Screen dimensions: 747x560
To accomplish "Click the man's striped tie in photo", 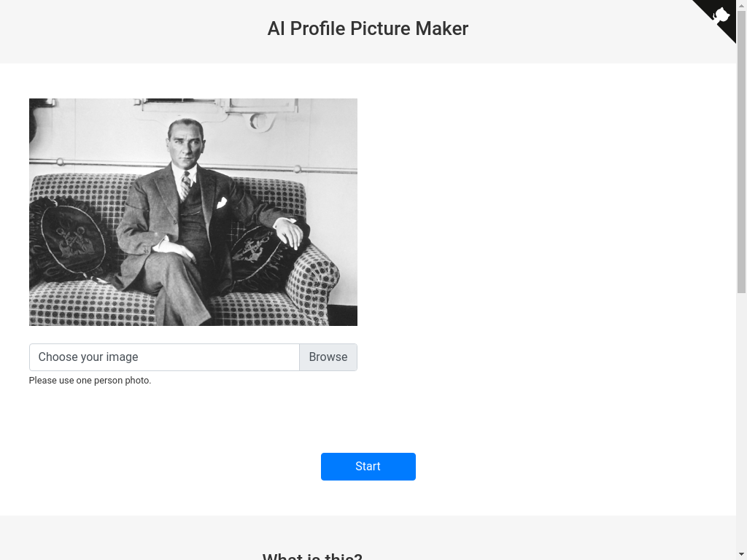I will coord(186,185).
